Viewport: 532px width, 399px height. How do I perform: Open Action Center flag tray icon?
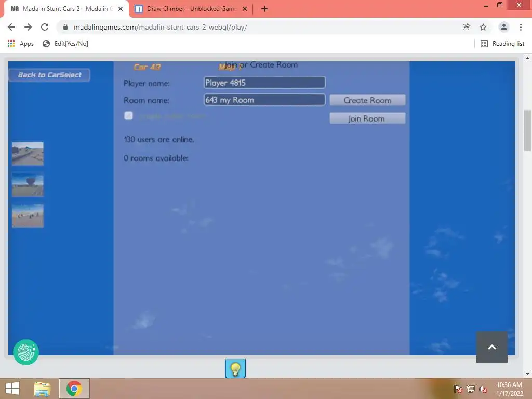[458, 389]
